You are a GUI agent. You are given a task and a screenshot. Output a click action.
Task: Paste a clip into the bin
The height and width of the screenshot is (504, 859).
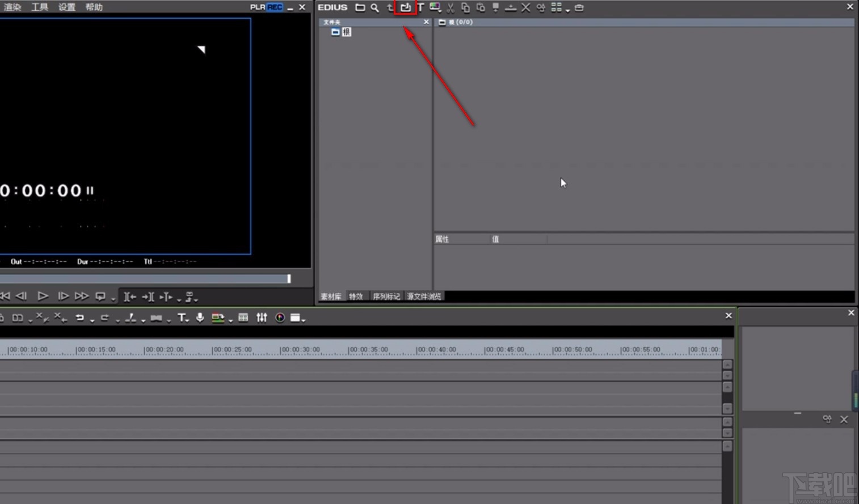[x=481, y=7]
